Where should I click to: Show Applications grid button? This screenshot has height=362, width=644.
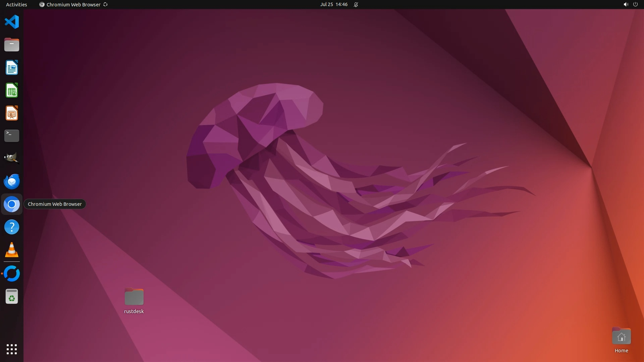tap(12, 349)
